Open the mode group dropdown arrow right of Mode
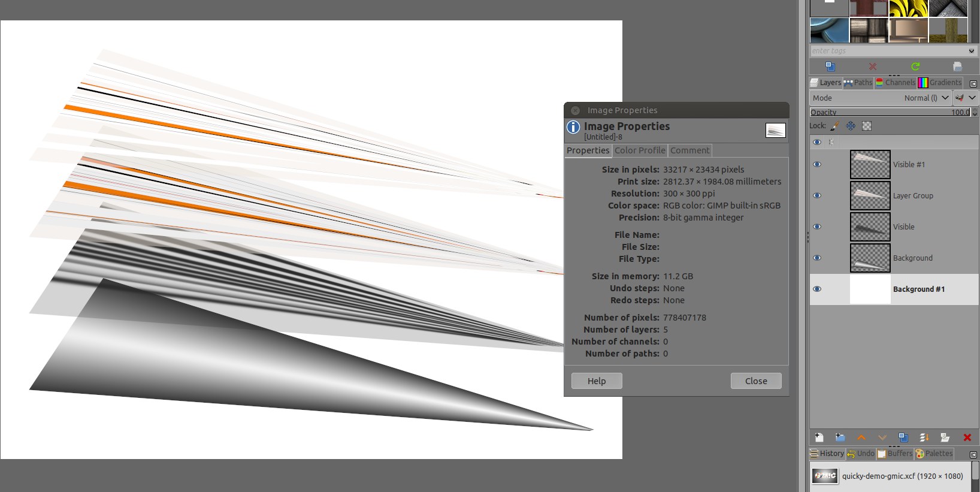980x492 pixels. point(972,98)
